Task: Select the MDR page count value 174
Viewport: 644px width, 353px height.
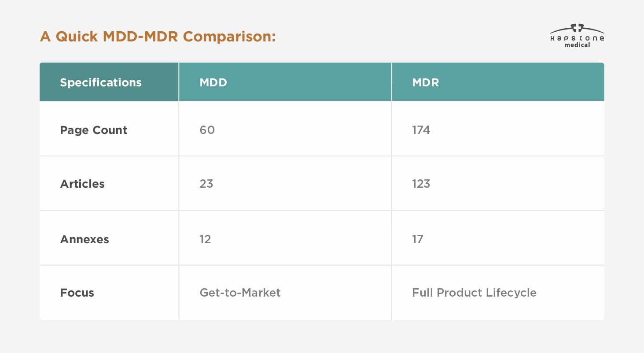Action: (421, 130)
